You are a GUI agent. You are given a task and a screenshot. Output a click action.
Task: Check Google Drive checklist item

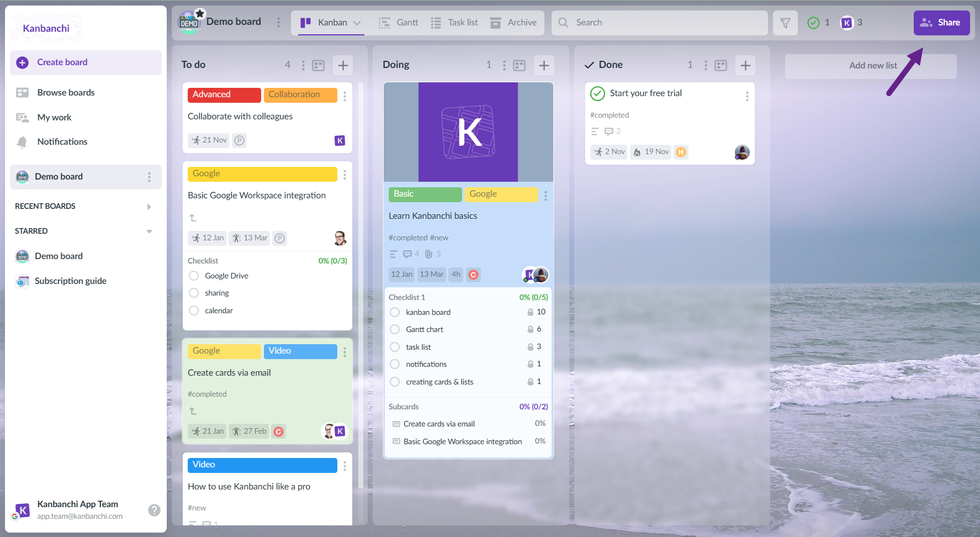(194, 276)
